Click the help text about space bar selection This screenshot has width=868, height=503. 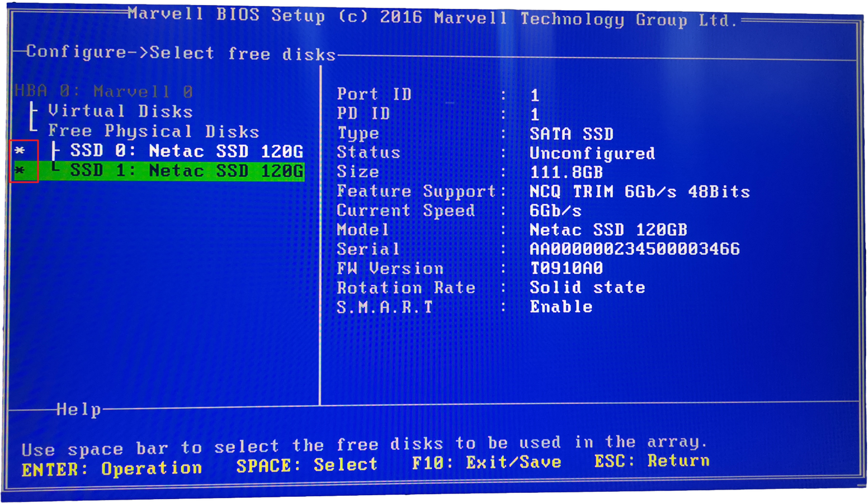coord(365,445)
